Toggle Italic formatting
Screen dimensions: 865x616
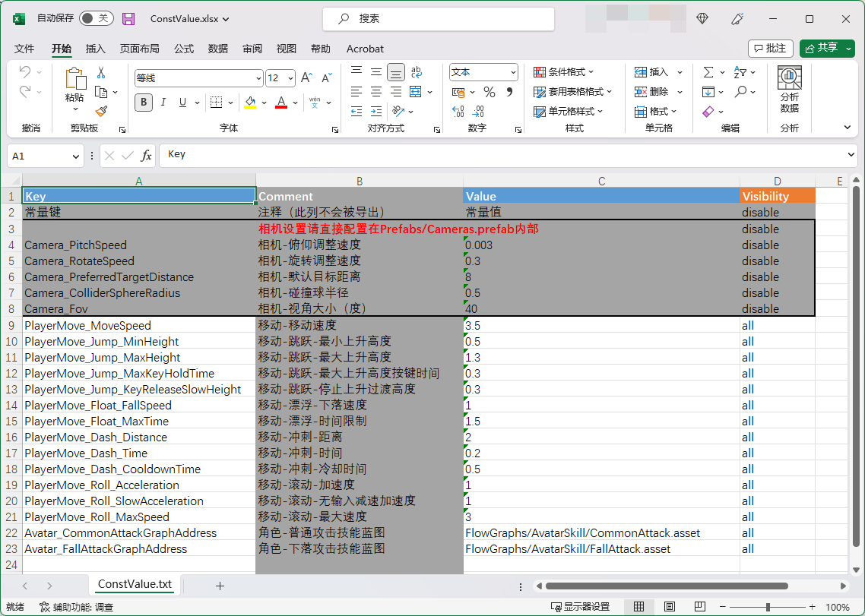163,103
